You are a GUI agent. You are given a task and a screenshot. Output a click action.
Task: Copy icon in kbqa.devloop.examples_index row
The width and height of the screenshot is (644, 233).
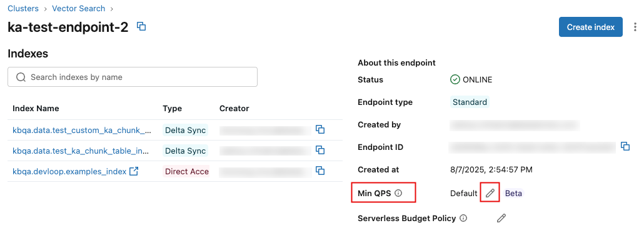320,171
